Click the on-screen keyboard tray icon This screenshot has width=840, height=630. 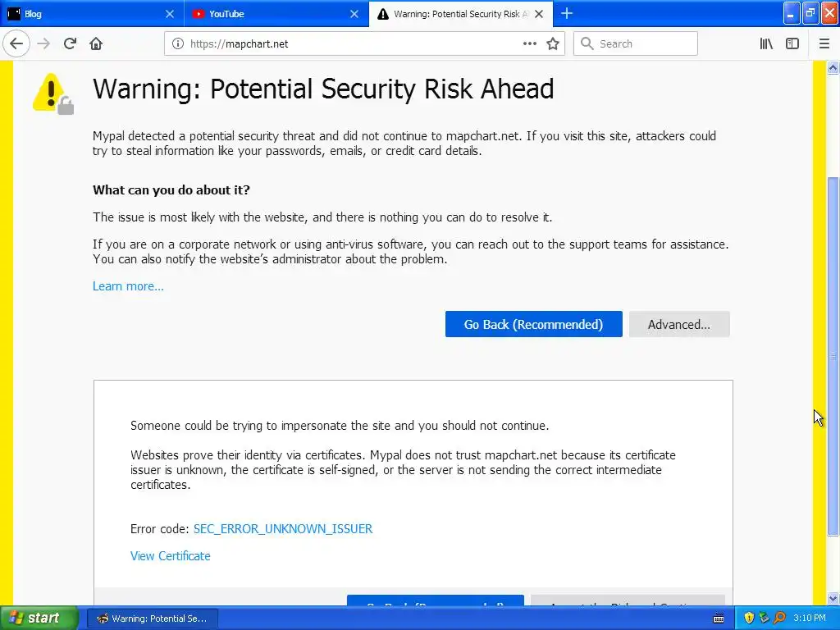point(719,619)
